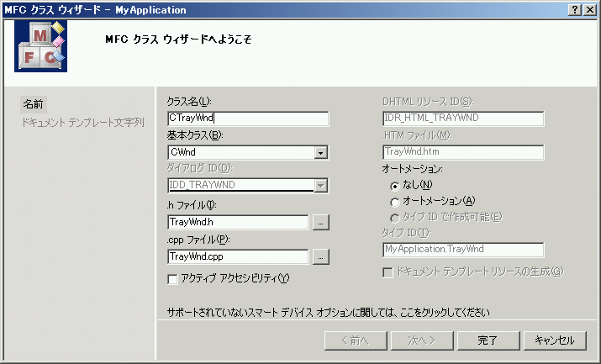Click the CWnd base class combo box
601x364 pixels.
click(x=248, y=152)
